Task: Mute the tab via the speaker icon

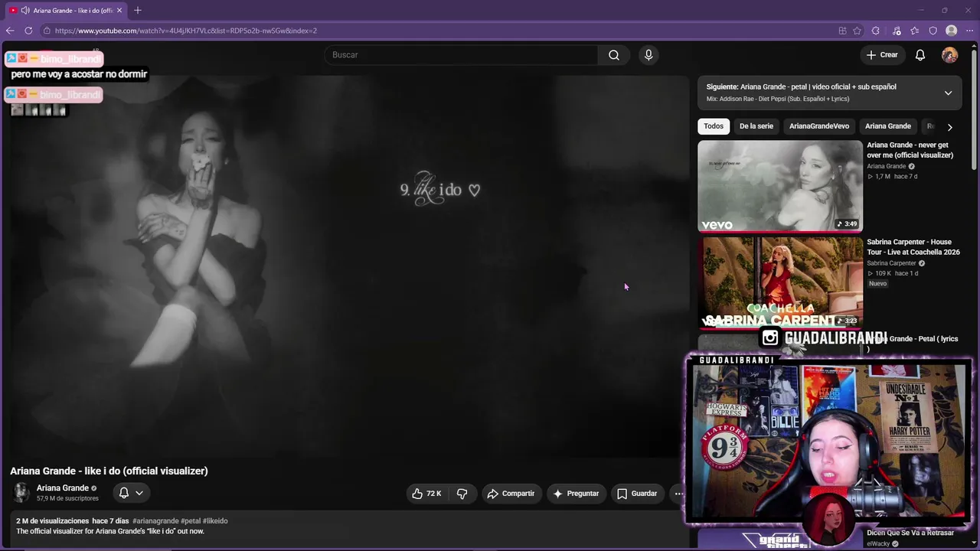Action: coord(25,10)
